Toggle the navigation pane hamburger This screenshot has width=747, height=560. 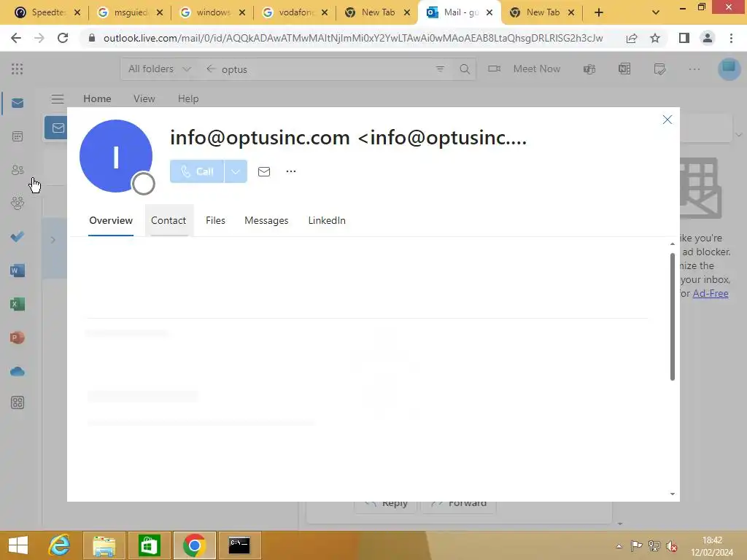click(58, 99)
